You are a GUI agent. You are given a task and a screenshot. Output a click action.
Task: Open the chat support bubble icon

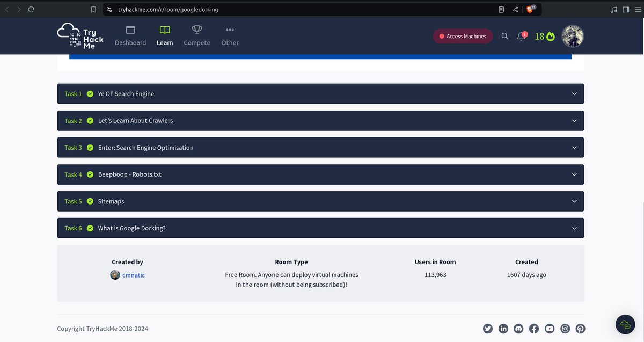[625, 324]
